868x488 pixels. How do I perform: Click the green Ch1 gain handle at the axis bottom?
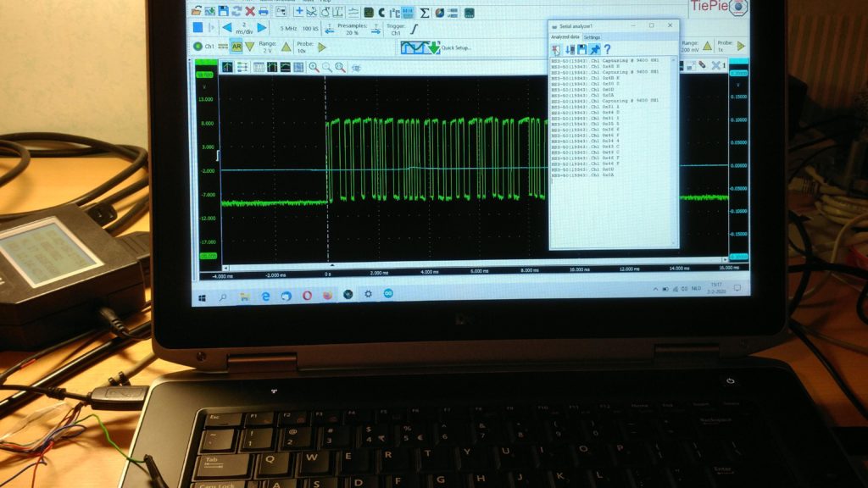[209, 256]
